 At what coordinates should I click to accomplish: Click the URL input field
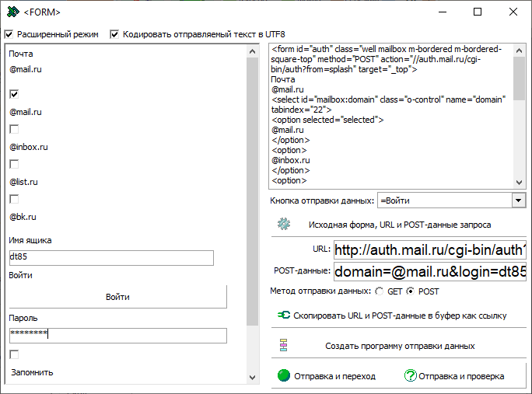pyautogui.click(x=430, y=250)
